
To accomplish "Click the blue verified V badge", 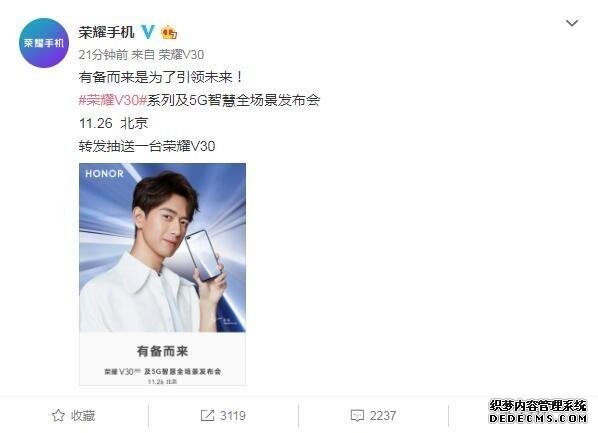I will (148, 32).
